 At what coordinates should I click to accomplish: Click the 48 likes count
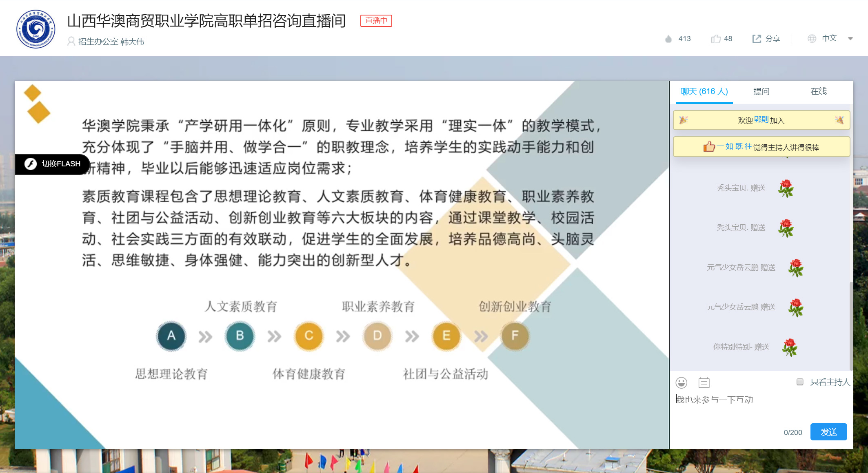coord(728,39)
